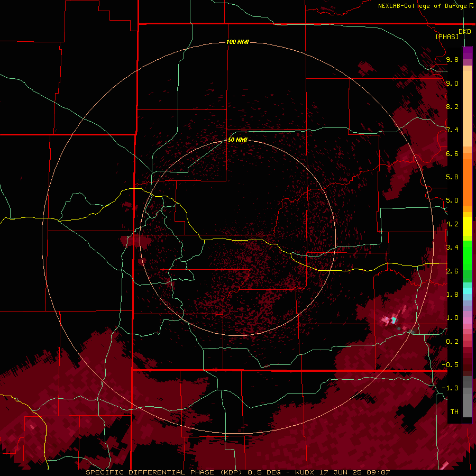This screenshot has height=476, width=476.
Task: Click the 4.2 legend value
Action: pyautogui.click(x=452, y=224)
